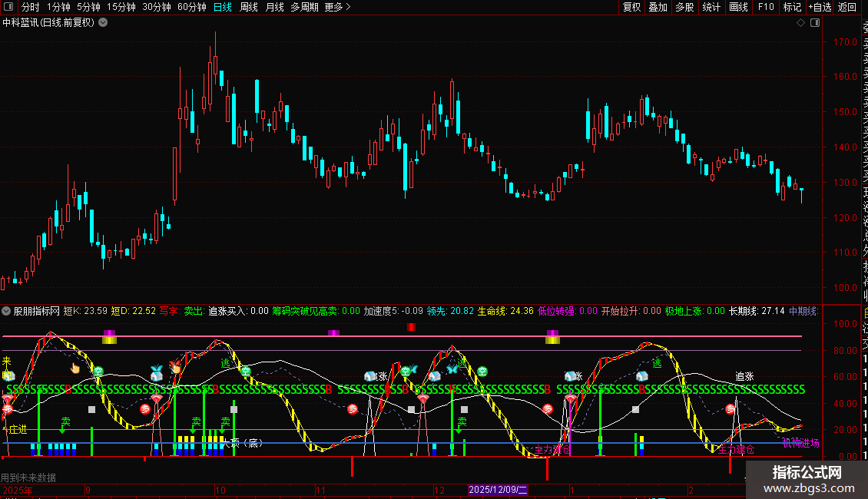Image resolution: width=868 pixels, height=499 pixels.
Task: Switch to the 周线 weekly period tab
Action: [x=249, y=7]
